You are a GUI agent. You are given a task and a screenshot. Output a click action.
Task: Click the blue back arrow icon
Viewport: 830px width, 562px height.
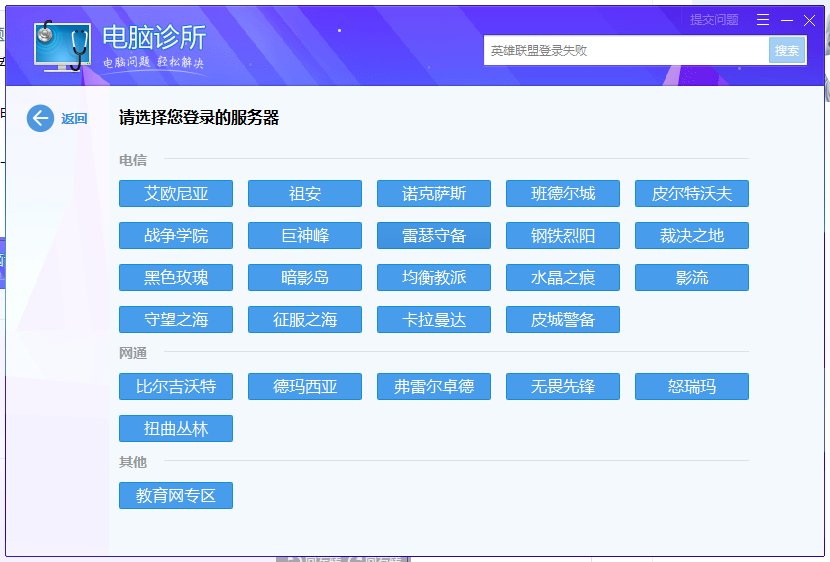40,118
